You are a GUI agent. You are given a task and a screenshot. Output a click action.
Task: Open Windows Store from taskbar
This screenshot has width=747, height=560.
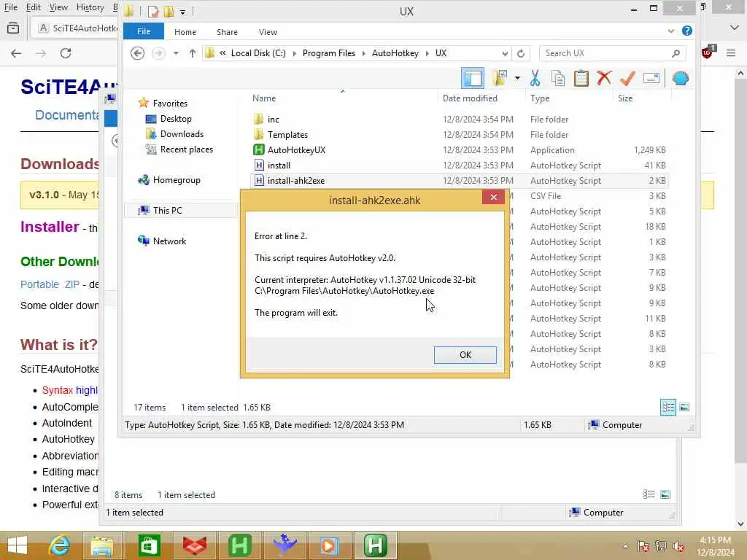(149, 545)
